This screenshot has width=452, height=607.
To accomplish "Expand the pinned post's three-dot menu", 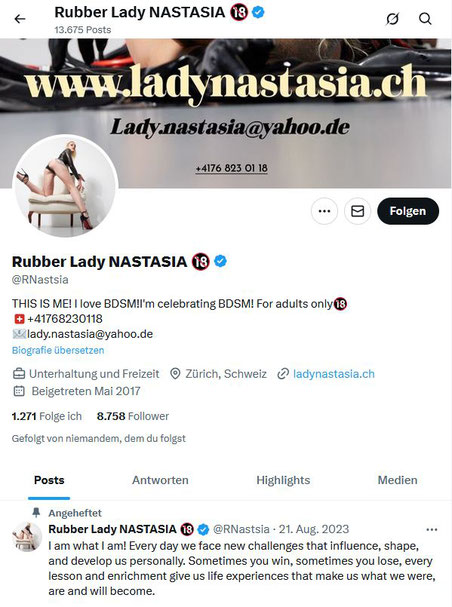I will pos(431,530).
